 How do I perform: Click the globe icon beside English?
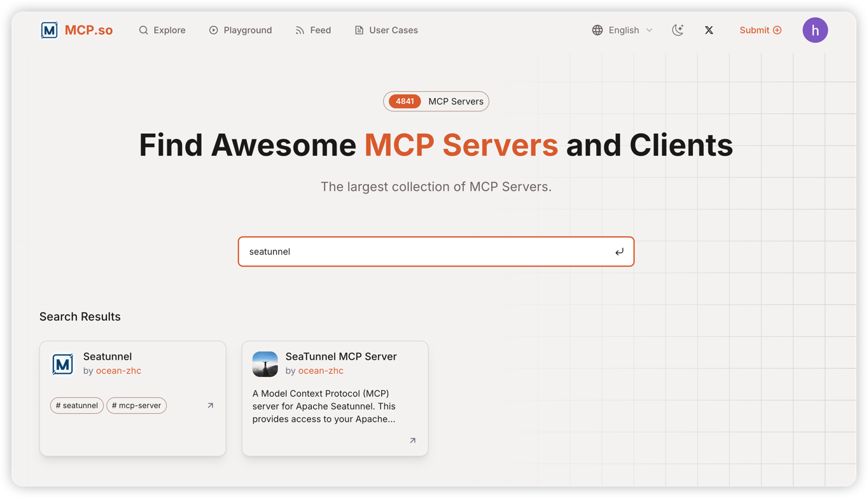point(597,30)
